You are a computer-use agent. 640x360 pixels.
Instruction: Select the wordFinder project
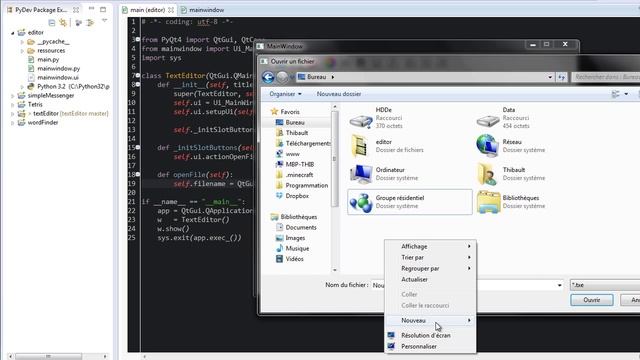43,122
